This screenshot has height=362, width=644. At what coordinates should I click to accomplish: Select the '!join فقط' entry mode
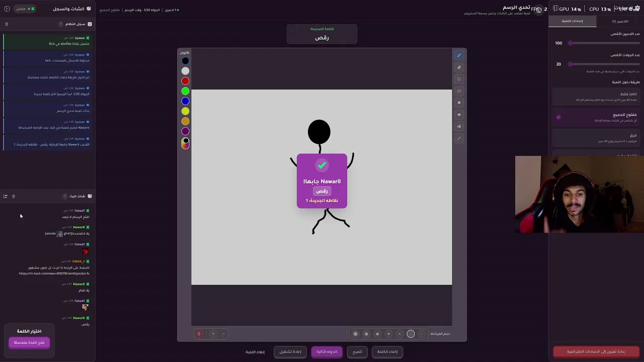[596, 97]
